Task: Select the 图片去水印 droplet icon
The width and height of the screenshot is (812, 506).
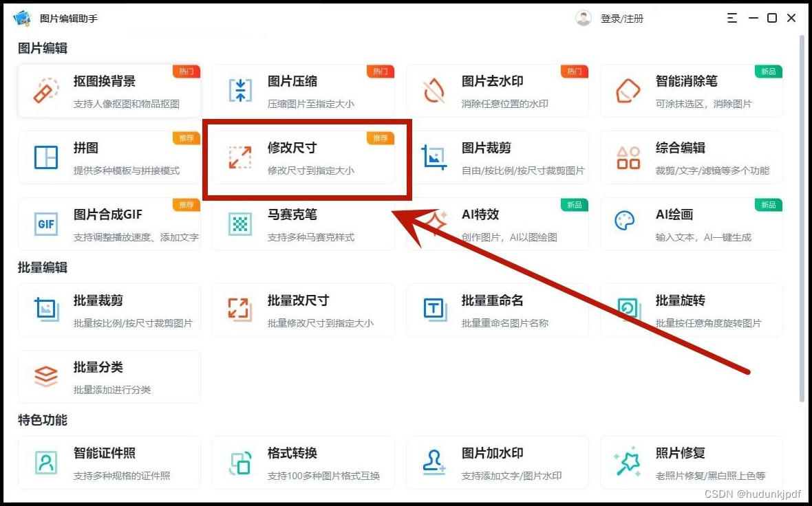Action: tap(434, 91)
